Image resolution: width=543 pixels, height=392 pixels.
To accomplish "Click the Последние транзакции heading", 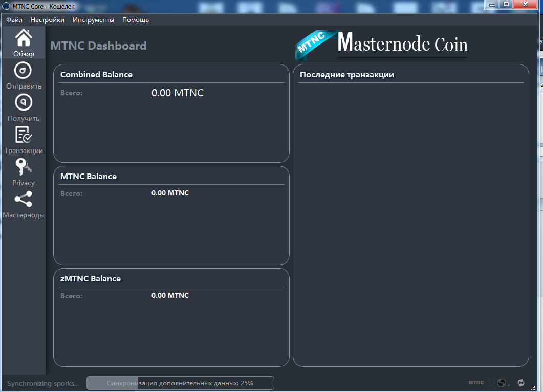I will click(x=347, y=74).
